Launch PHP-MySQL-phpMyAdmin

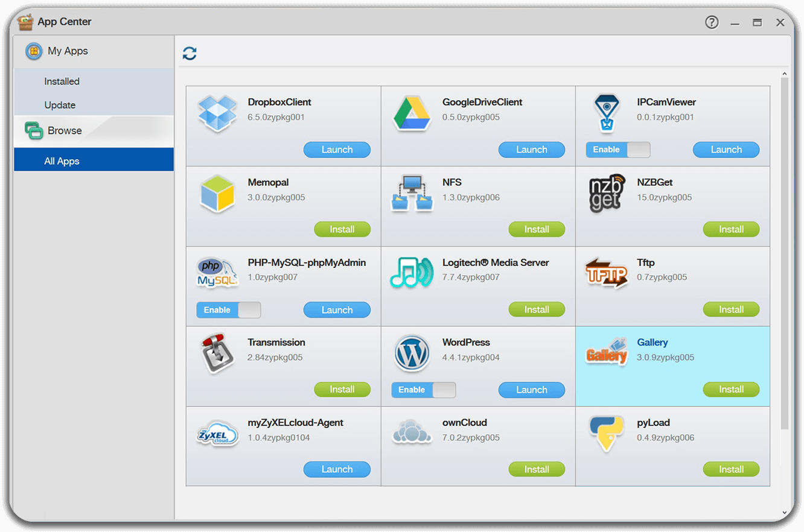pos(337,310)
